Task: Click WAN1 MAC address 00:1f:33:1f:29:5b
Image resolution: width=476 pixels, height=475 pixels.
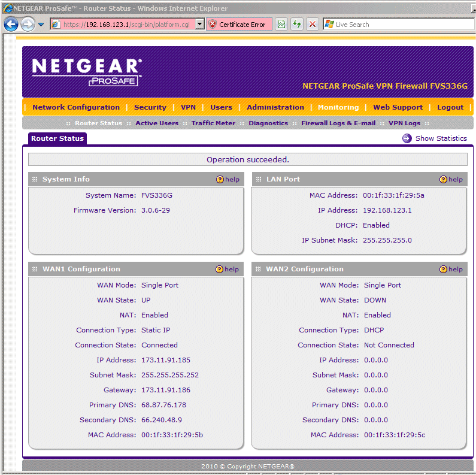Action: [x=172, y=435]
